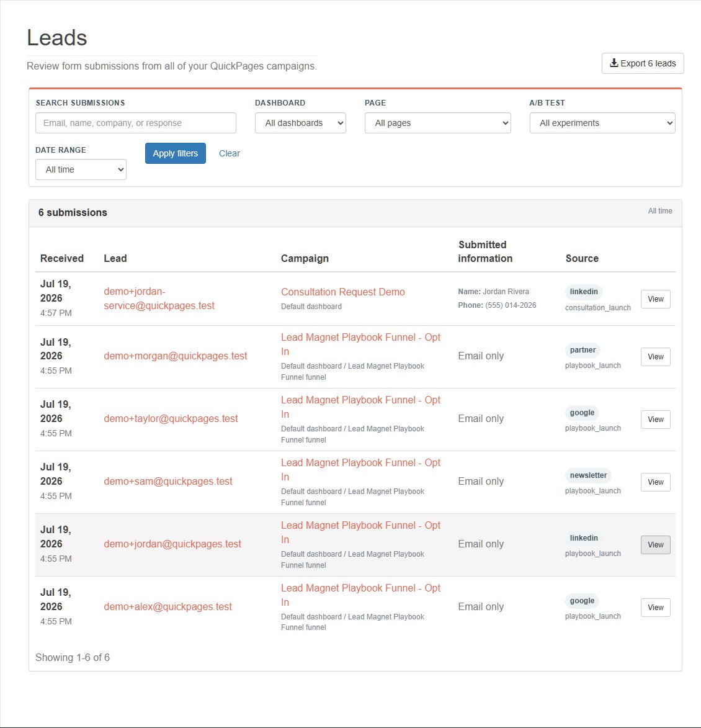Click the google tag in taylor row
701x728 pixels.
pyautogui.click(x=583, y=413)
